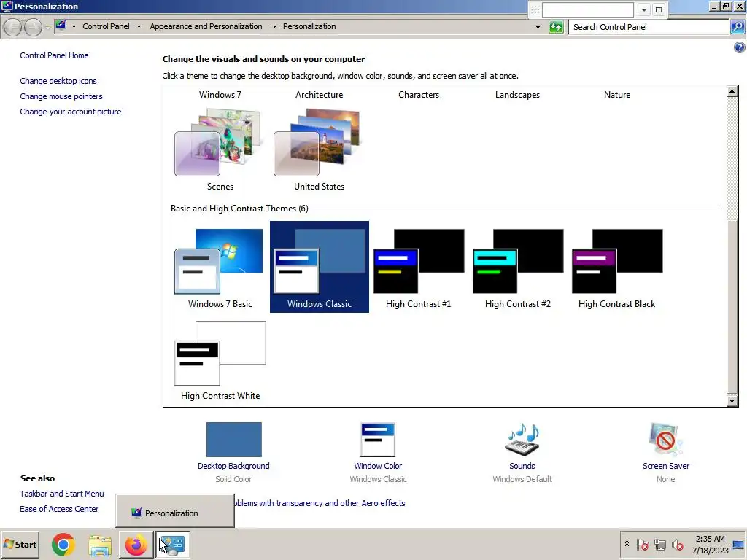This screenshot has width=747, height=560.
Task: Expand dropdown after Control Panel breadcrumb
Action: coord(139,27)
